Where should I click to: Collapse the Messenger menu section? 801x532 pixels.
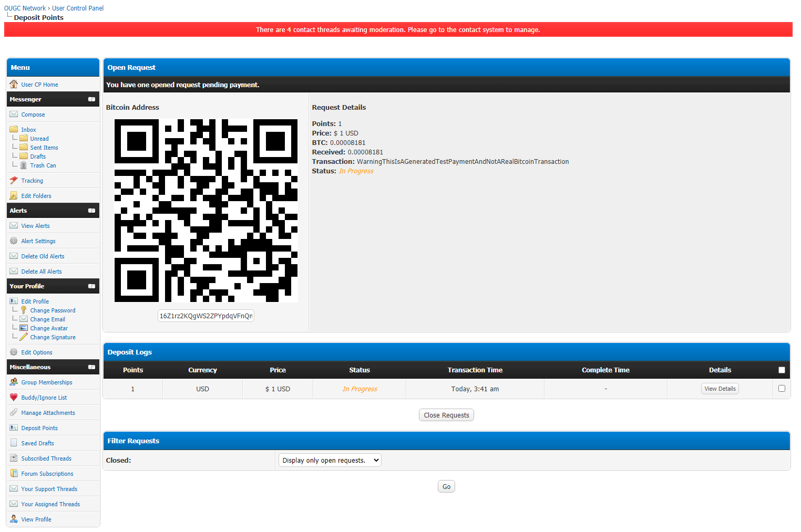point(91,99)
